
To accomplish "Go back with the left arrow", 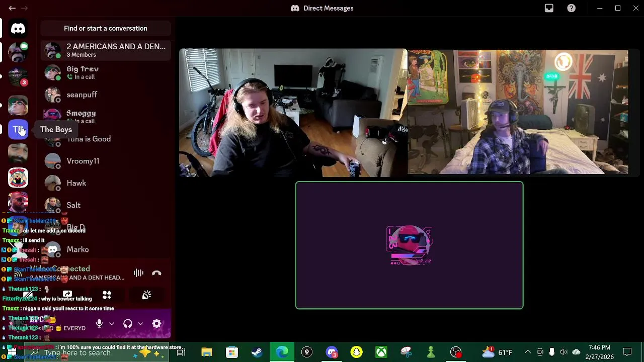I will [12, 8].
